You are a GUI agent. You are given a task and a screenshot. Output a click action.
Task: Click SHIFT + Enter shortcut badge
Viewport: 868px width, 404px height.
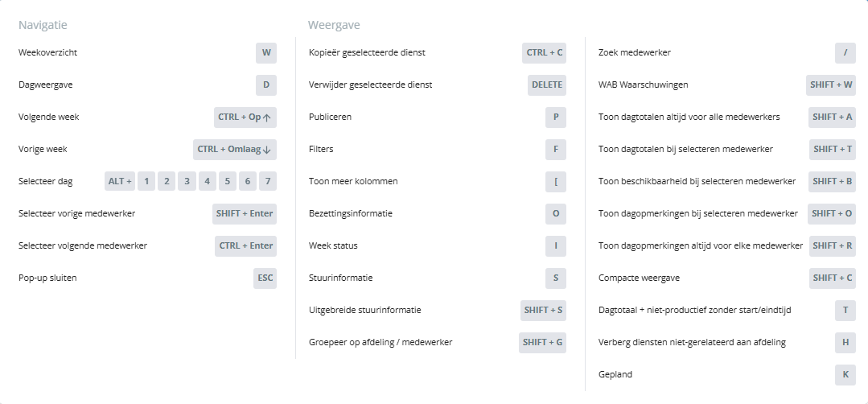[x=245, y=214]
